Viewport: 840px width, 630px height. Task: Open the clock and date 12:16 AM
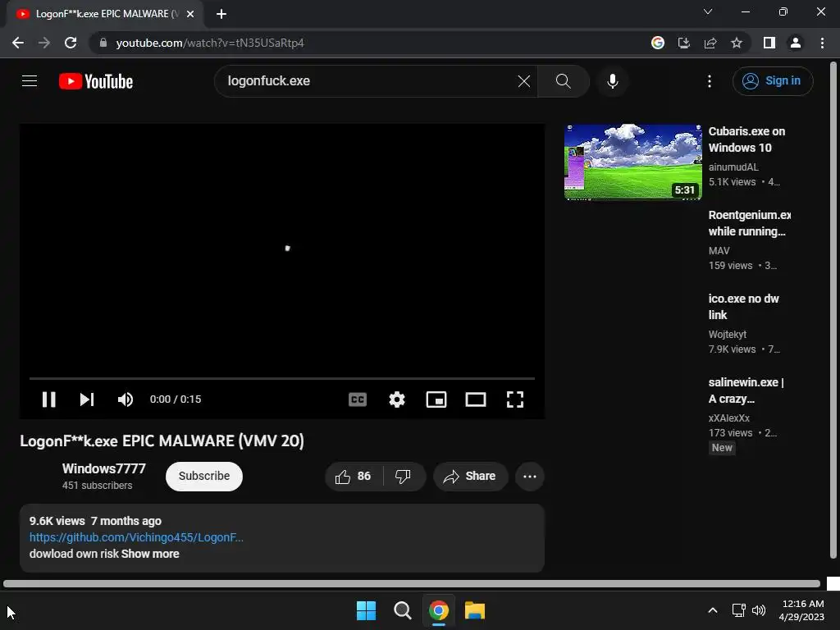[801, 610]
